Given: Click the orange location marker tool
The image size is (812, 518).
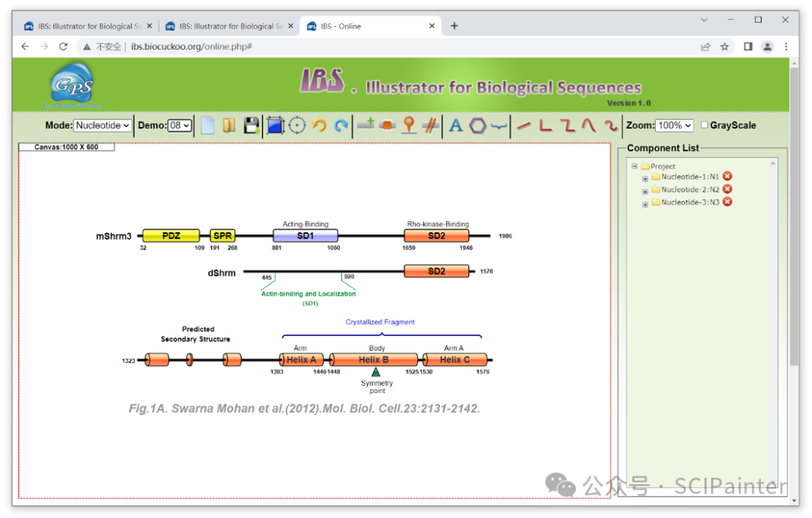Looking at the screenshot, I should click(x=408, y=126).
